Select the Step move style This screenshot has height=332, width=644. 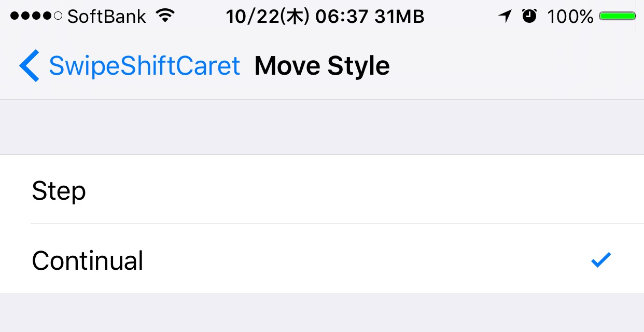point(322,189)
